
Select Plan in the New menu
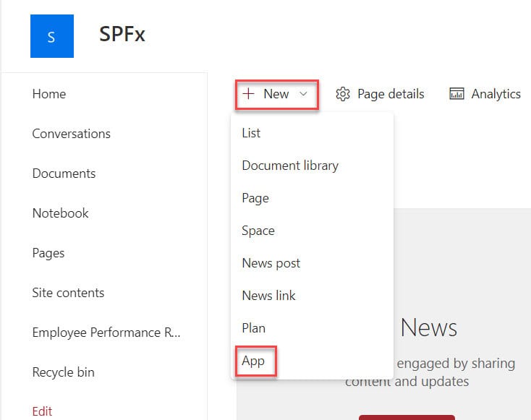pyautogui.click(x=312, y=328)
